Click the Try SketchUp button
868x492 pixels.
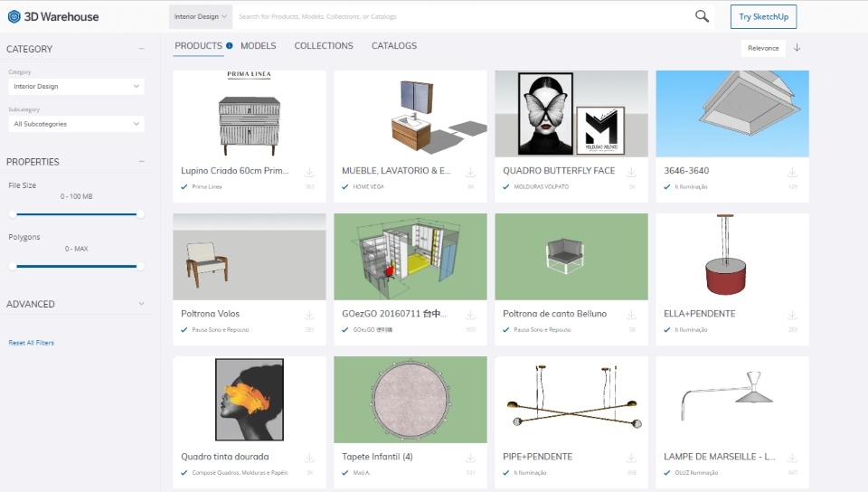click(763, 16)
